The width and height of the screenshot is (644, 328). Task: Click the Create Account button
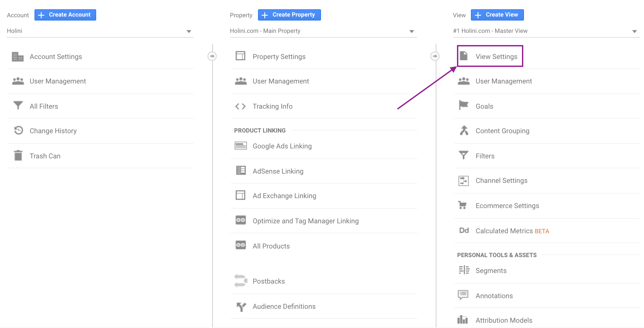pyautogui.click(x=65, y=15)
